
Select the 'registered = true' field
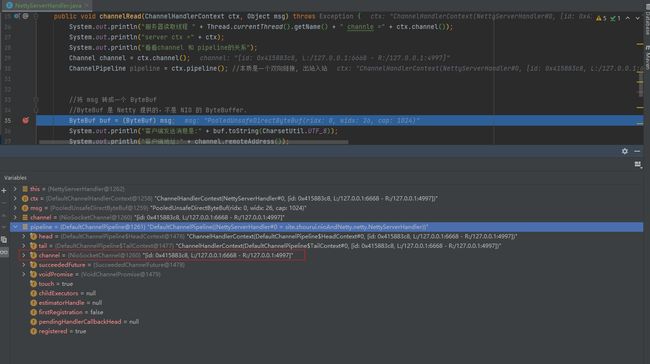click(327, 331)
